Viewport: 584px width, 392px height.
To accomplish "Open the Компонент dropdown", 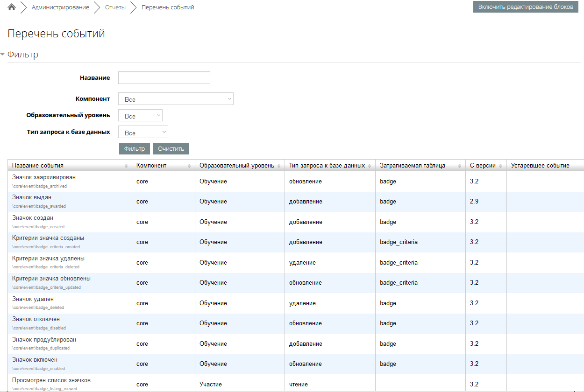I will click(176, 99).
